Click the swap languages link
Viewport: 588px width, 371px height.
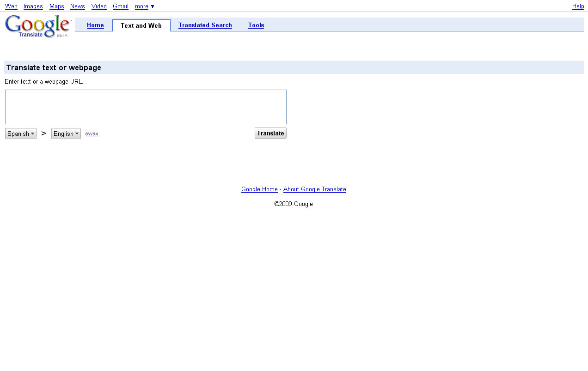[92, 134]
